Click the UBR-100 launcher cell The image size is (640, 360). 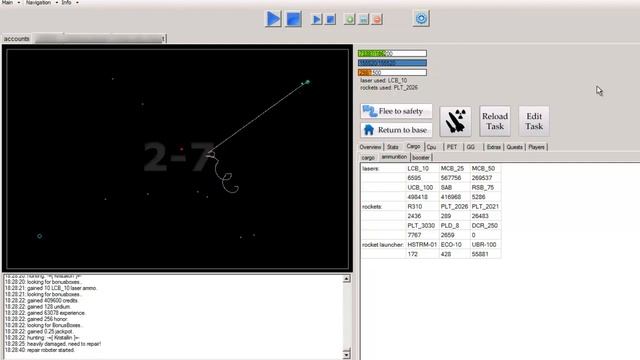point(486,244)
